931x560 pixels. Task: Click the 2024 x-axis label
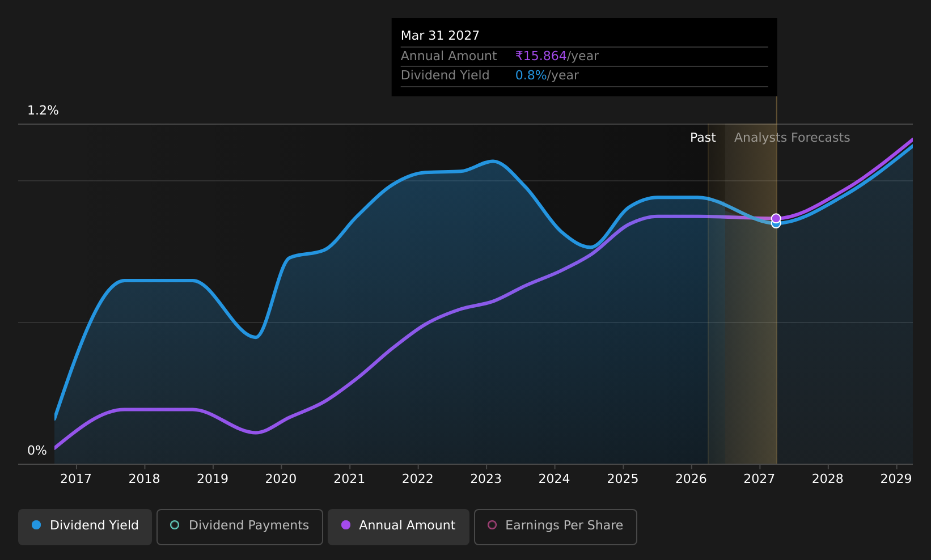[x=554, y=479]
